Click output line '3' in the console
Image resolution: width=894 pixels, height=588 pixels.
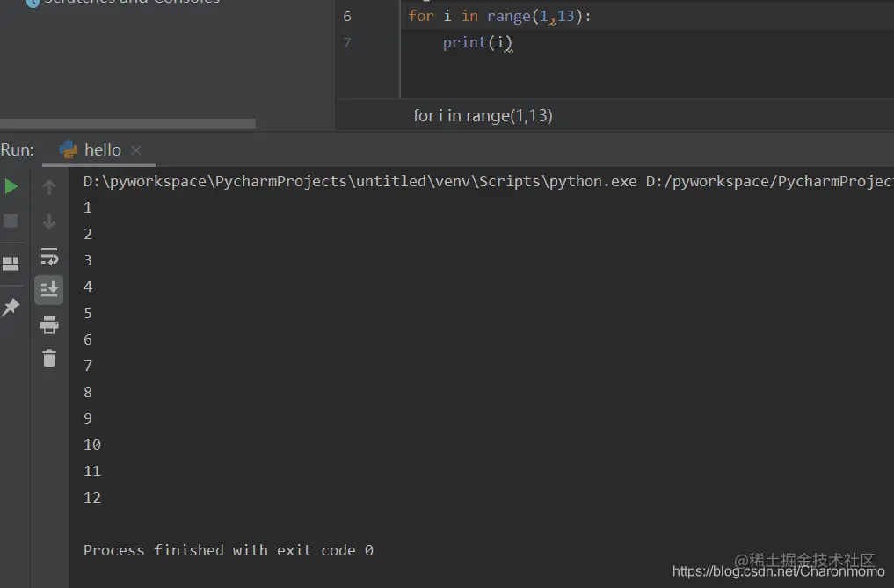coord(88,261)
